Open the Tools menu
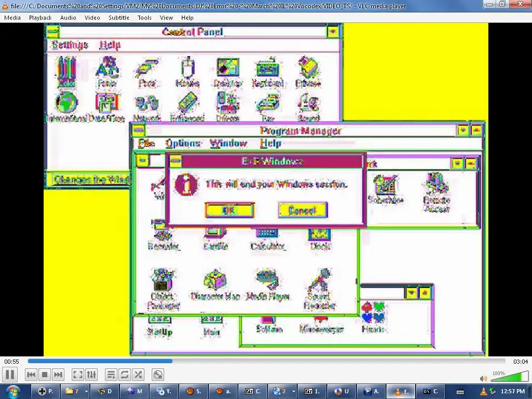 click(144, 18)
